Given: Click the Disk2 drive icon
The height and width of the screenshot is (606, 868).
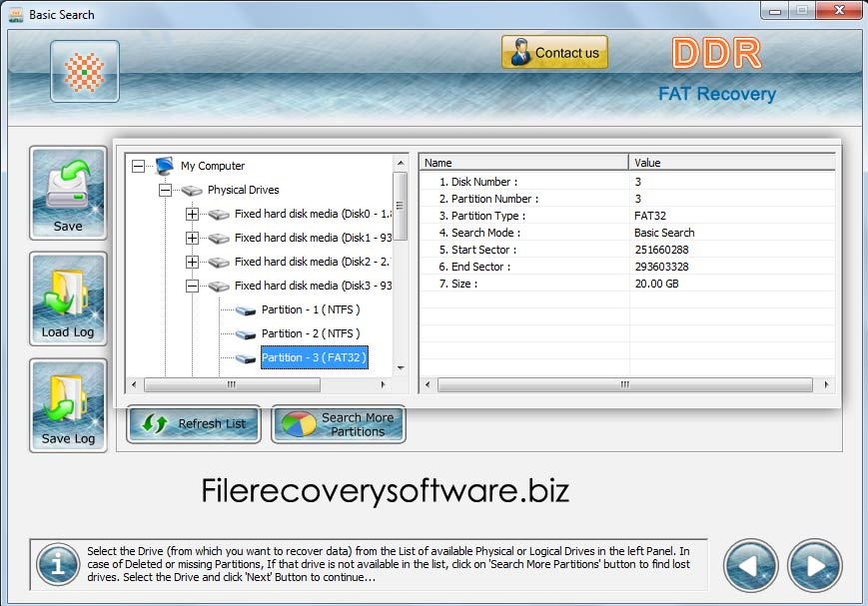Looking at the screenshot, I should pyautogui.click(x=219, y=263).
